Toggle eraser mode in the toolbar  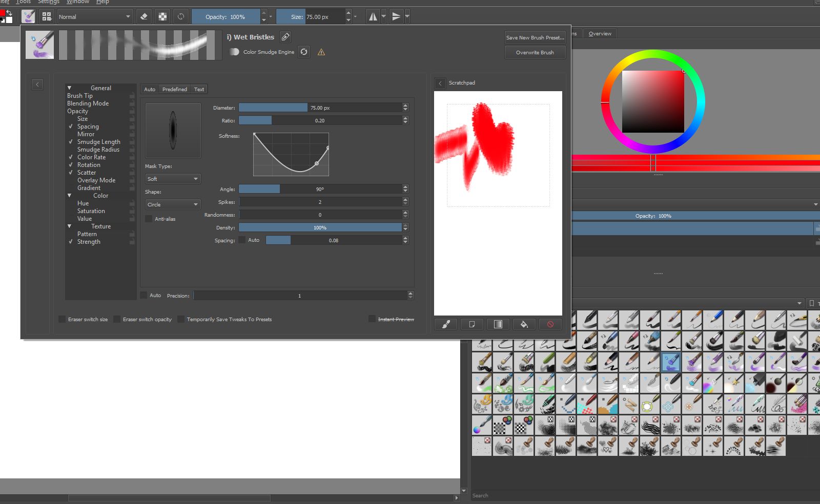tap(144, 17)
